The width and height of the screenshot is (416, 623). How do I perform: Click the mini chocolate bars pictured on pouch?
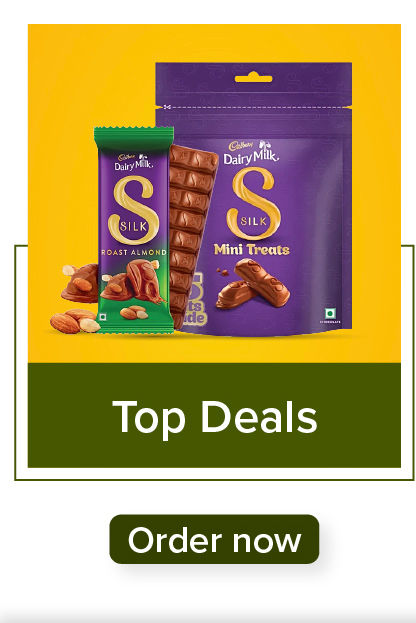tap(253, 284)
